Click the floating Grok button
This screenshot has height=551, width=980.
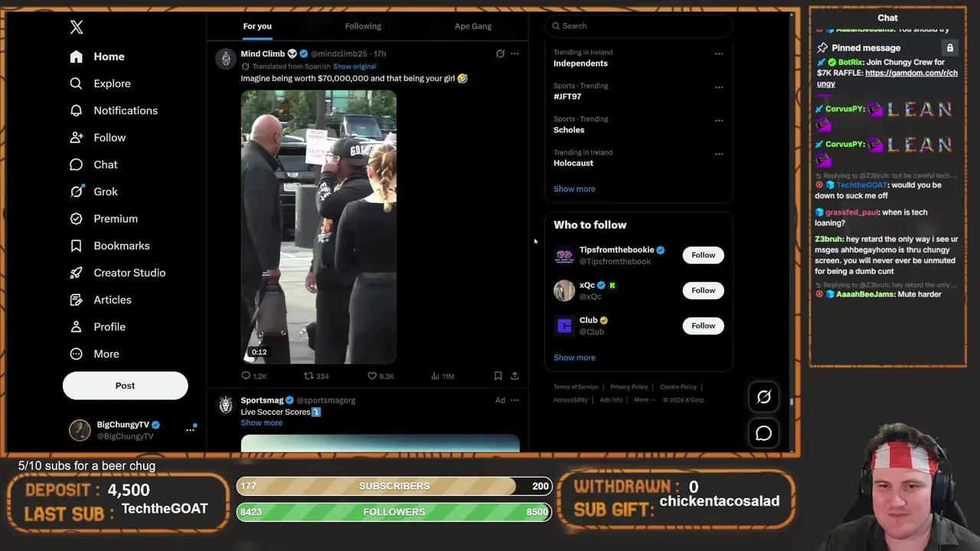(x=763, y=396)
